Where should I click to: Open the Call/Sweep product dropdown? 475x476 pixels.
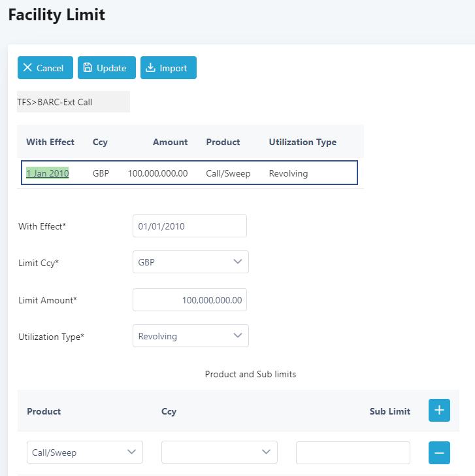85,452
